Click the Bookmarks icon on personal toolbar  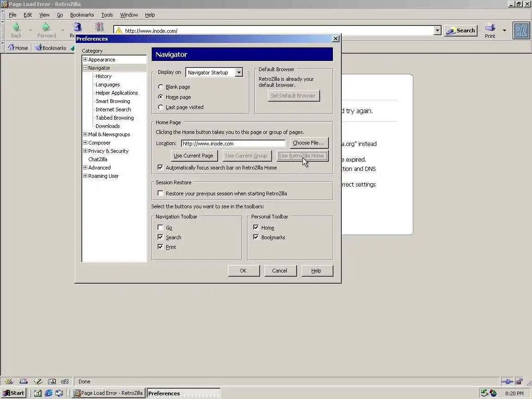(x=38, y=48)
